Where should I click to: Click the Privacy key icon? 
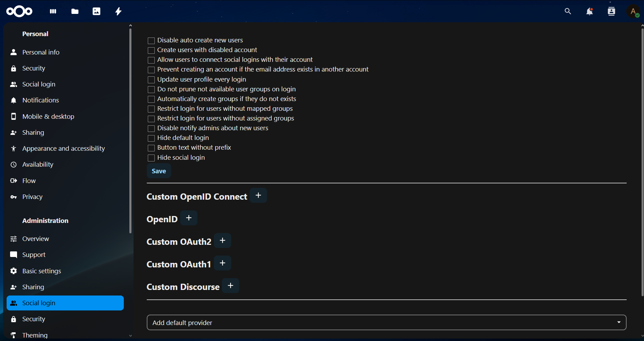(x=14, y=197)
